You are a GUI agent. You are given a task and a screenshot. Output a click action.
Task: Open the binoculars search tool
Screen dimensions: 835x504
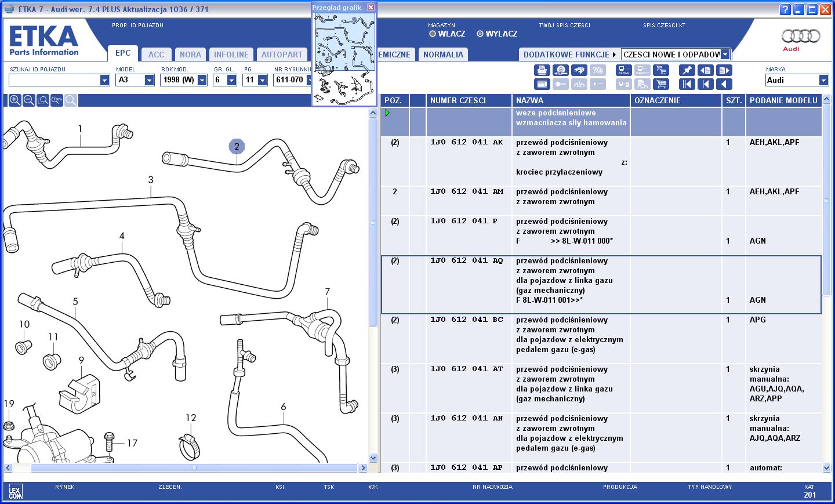pyautogui.click(x=579, y=70)
